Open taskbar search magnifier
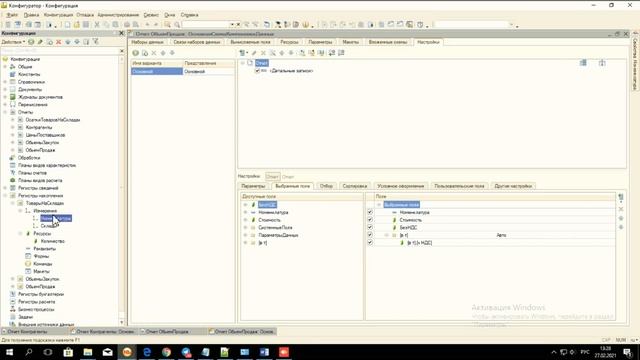 (29, 352)
